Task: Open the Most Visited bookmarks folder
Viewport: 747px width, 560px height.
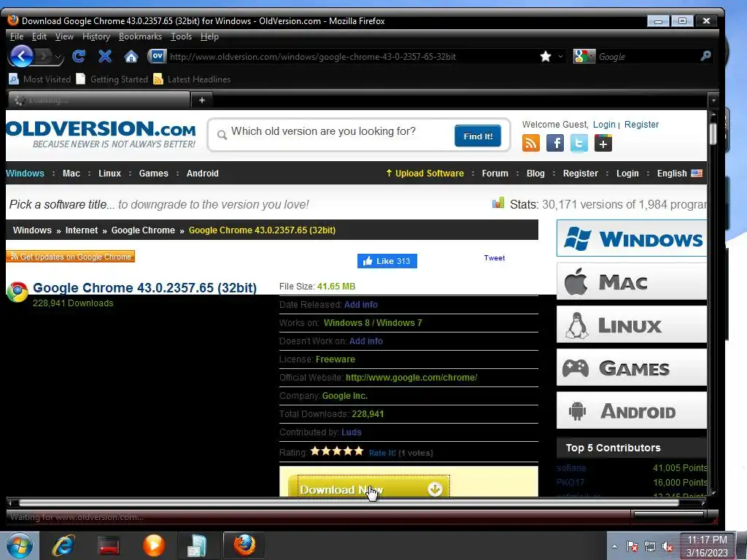Action: pos(40,79)
